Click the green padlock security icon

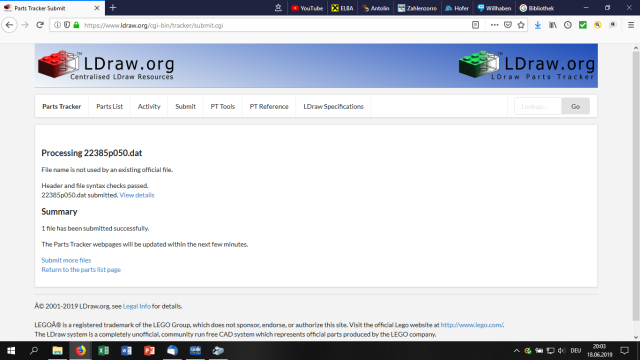76,25
